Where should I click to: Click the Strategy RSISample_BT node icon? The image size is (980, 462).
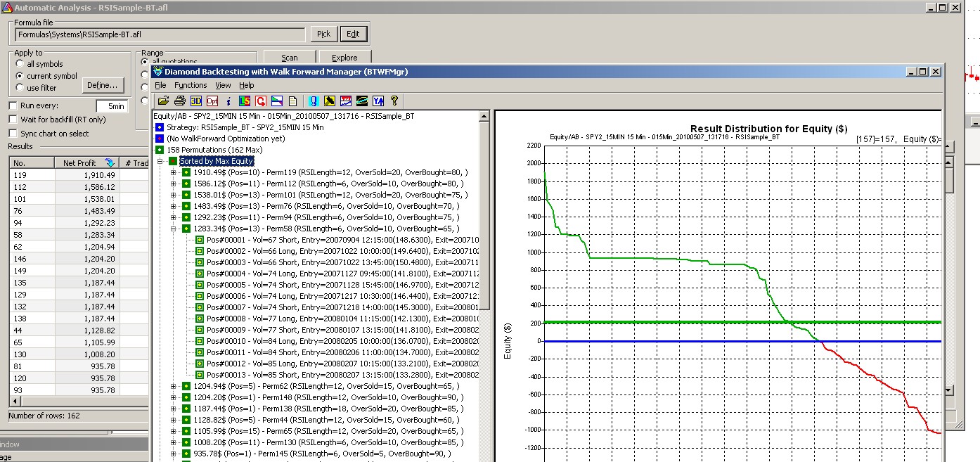click(160, 127)
